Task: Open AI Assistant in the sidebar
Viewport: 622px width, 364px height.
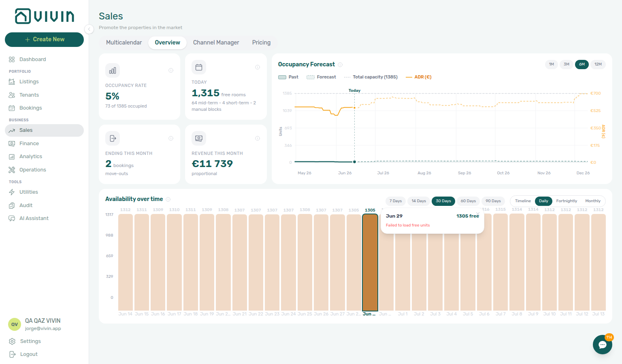Action: pos(45,218)
